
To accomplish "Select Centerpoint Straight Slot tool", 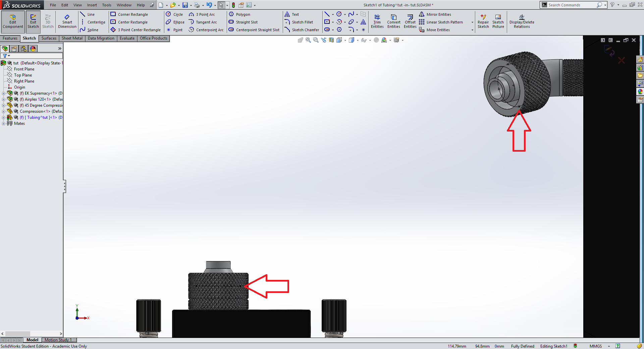I will (254, 30).
